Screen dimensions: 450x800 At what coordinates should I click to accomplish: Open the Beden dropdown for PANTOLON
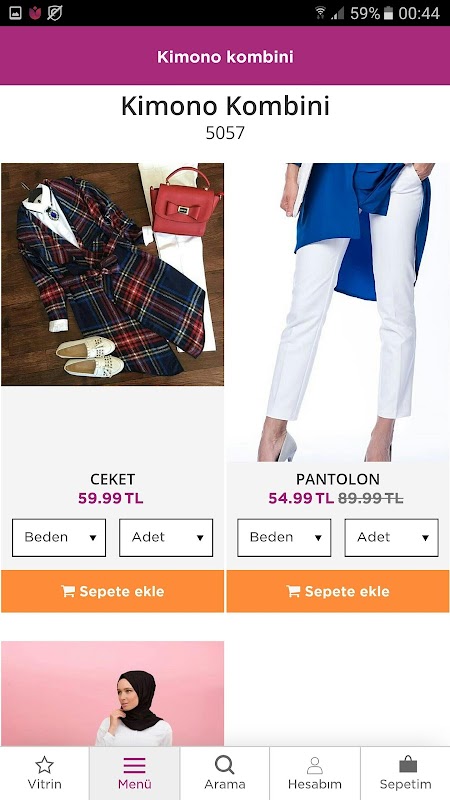pyautogui.click(x=284, y=537)
